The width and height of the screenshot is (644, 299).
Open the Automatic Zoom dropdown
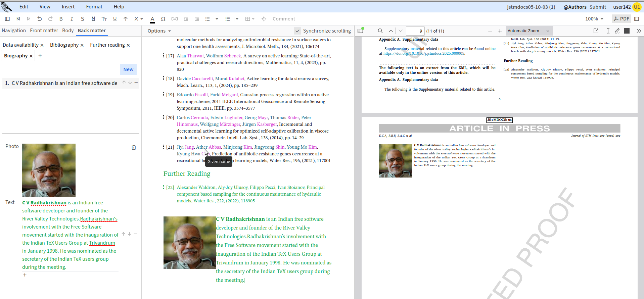[528, 31]
